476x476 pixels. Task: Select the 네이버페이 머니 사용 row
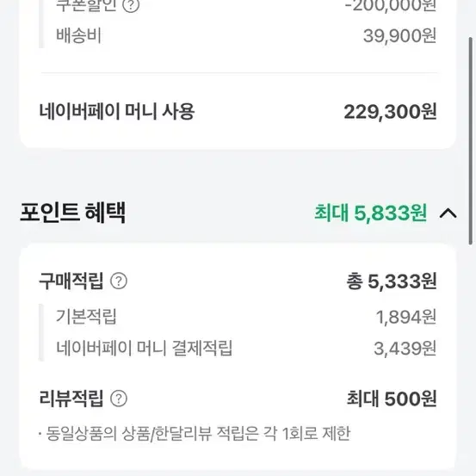pyautogui.click(x=238, y=112)
